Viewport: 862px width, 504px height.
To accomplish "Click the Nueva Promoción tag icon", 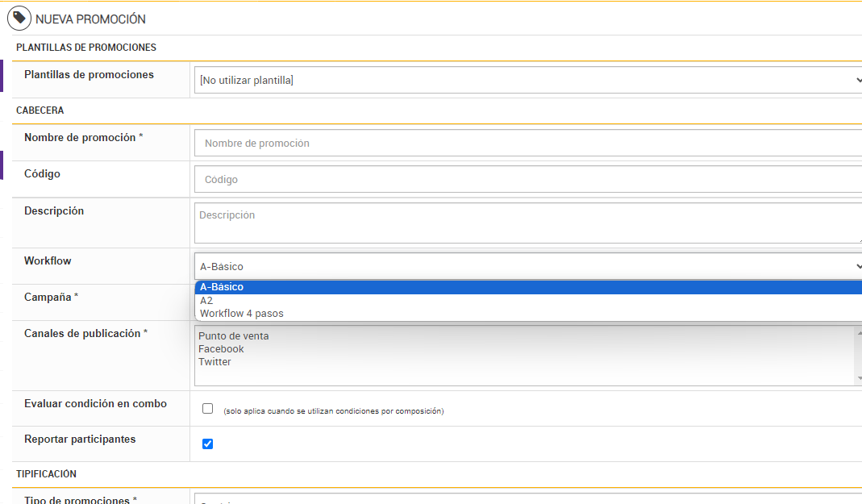I will (19, 18).
